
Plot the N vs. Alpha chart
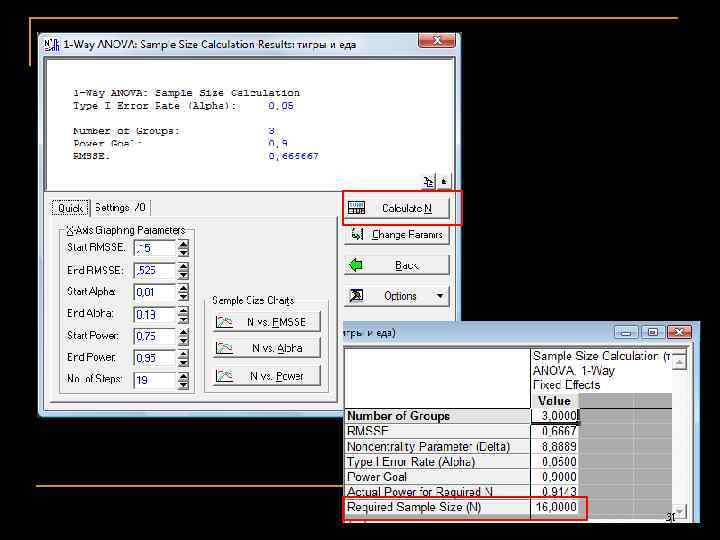coord(267,349)
